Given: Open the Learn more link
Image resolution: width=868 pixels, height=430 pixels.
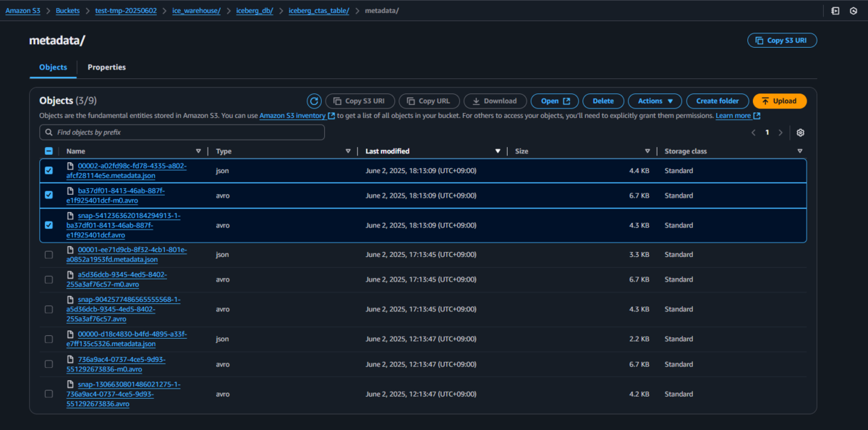Looking at the screenshot, I should 738,116.
